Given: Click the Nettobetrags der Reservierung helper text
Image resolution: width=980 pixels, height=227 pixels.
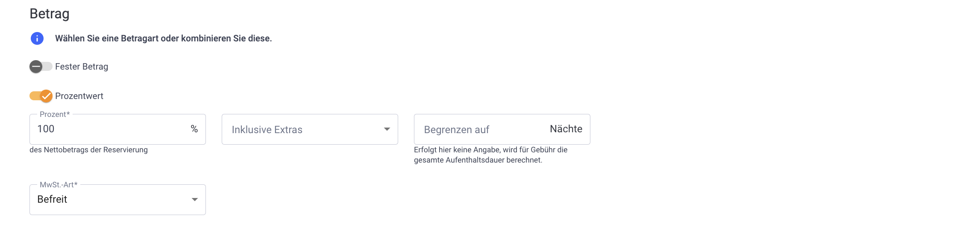Looking at the screenshot, I should click(88, 150).
